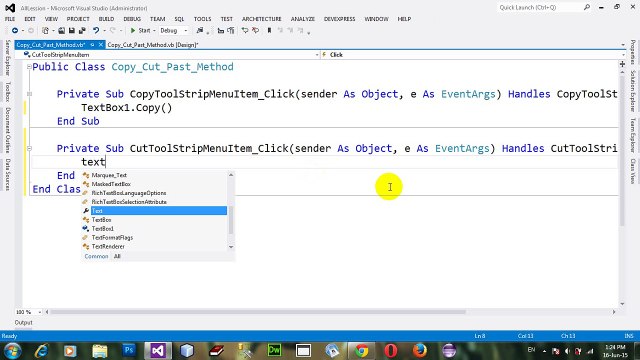This screenshot has width=640, height=360.
Task: Expand the Start button dropdown arrow
Action: click(154, 31)
